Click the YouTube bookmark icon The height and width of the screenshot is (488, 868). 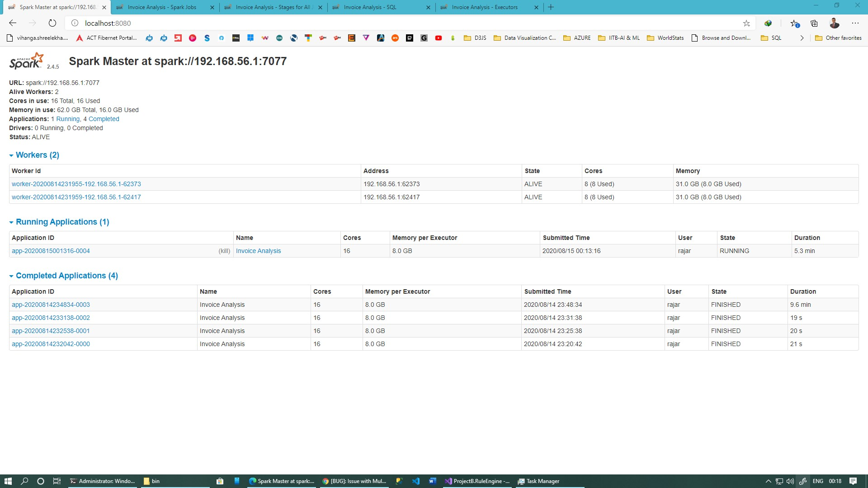(438, 38)
